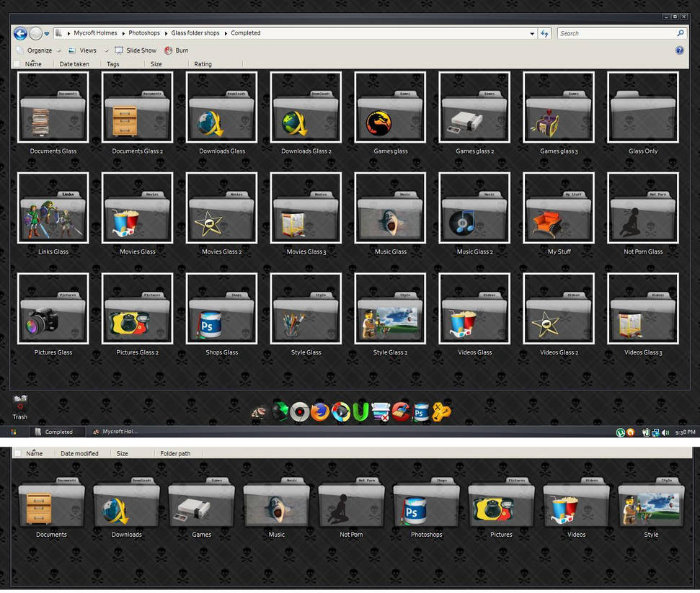The width and height of the screenshot is (700, 593).
Task: Tick the select-all checkbox beside Name
Action: (17, 64)
